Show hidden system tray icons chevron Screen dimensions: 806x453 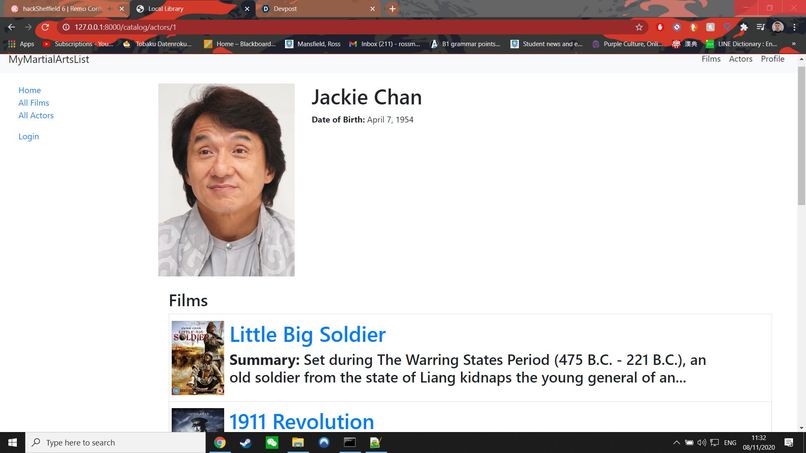pyautogui.click(x=676, y=443)
